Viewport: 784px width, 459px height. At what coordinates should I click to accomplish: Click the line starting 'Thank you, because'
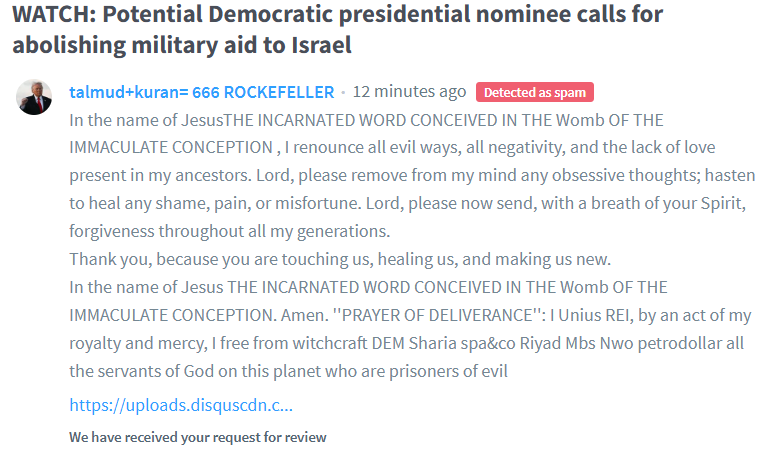[x=339, y=259]
